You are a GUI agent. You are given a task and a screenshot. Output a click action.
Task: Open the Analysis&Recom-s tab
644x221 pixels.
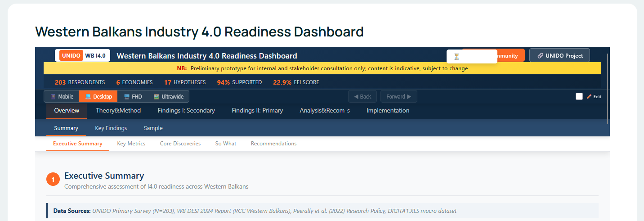pos(325,110)
